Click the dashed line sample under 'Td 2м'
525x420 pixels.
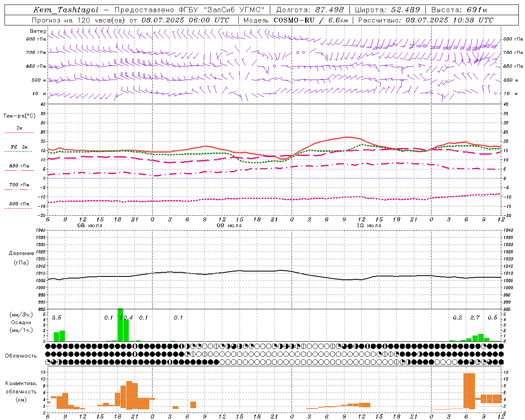pyautogui.click(x=18, y=152)
